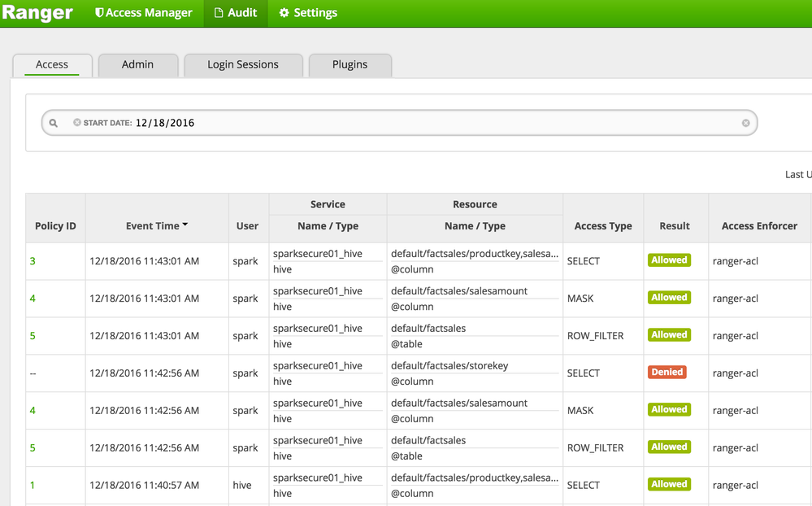Screen dimensions: 812x506
Task: Open policy ID 1 link
Action: tap(33, 485)
